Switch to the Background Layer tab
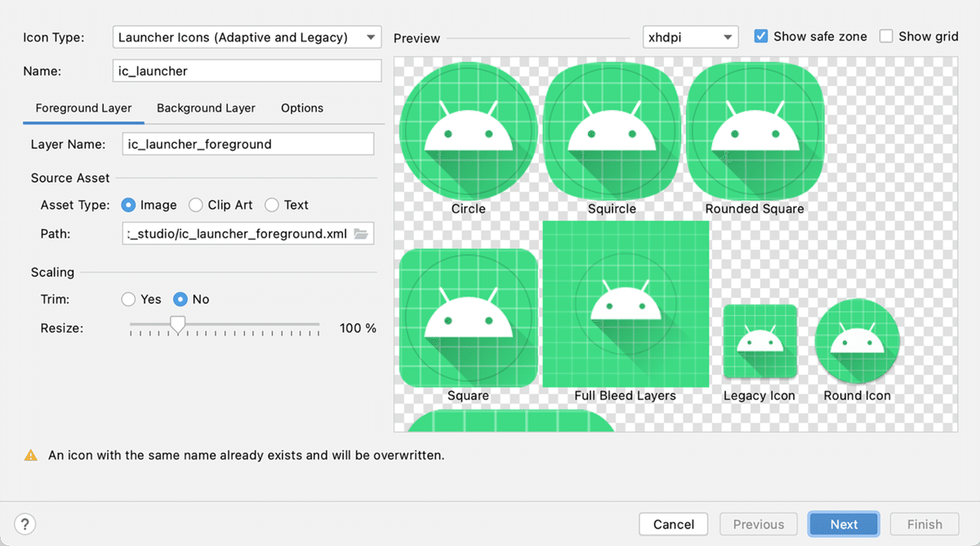Image resolution: width=980 pixels, height=546 pixels. [206, 108]
